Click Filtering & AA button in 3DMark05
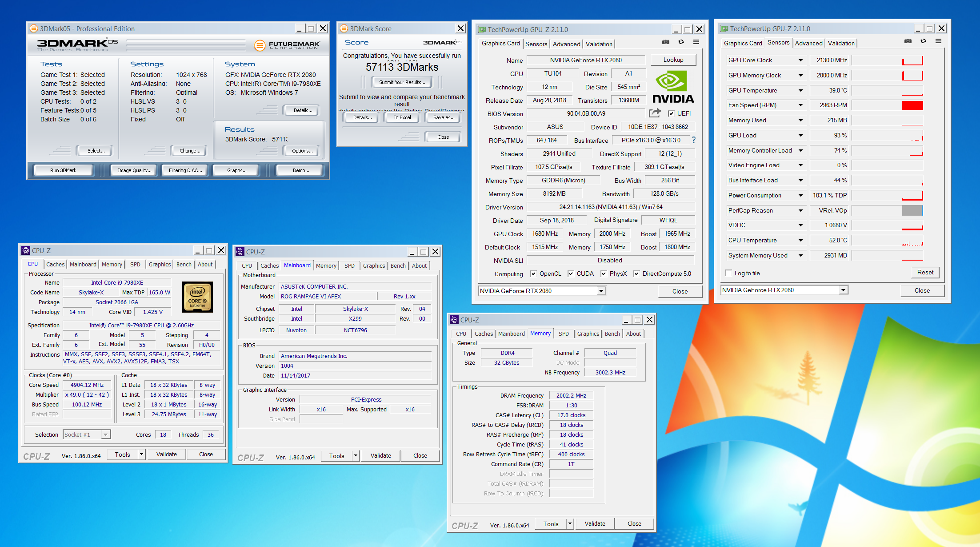The height and width of the screenshot is (547, 980). 185,170
